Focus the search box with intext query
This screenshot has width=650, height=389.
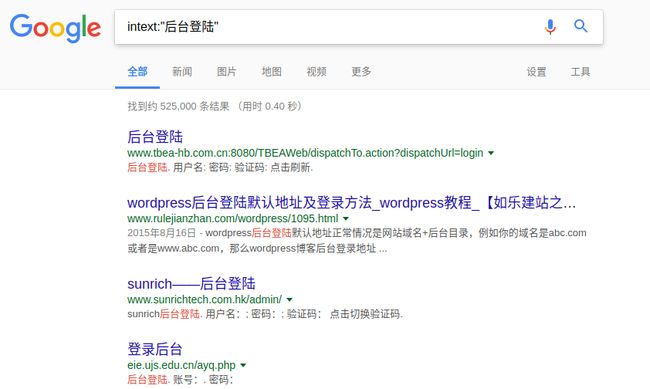(359, 27)
